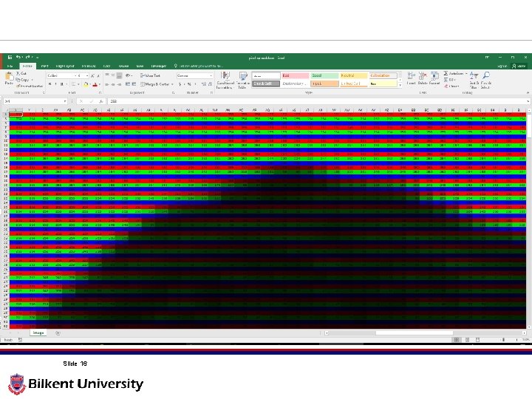Screen dimensions: 532x399
Task: Open the font size dropdown
Action: click(x=87, y=75)
